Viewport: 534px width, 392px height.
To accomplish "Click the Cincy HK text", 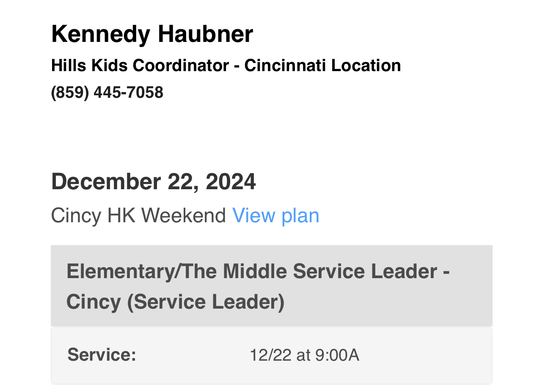I will 93,215.
